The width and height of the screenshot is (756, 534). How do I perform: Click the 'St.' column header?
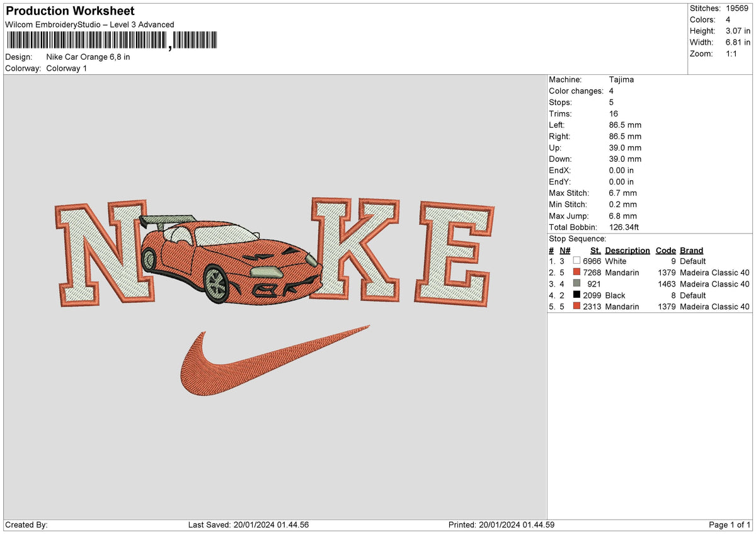point(595,250)
